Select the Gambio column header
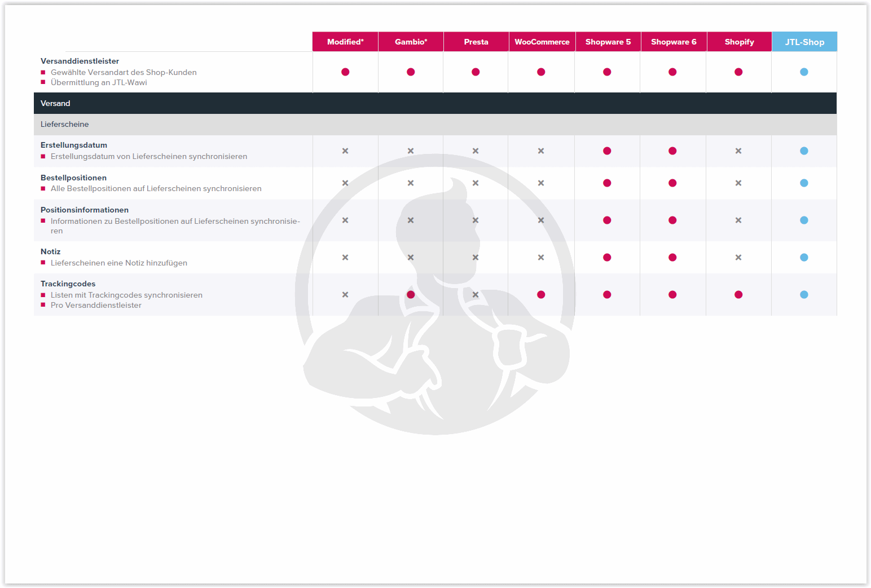Viewport: 871px width, 588px height. [x=411, y=42]
